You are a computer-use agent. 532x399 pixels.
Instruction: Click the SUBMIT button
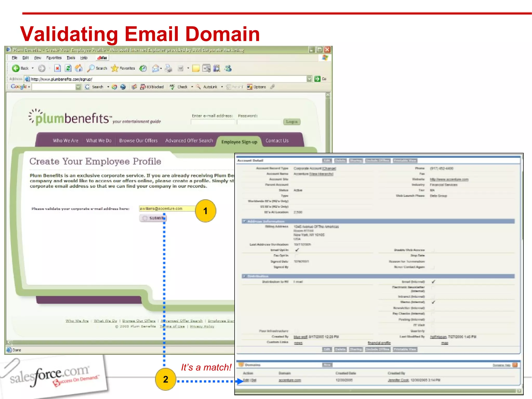point(153,218)
